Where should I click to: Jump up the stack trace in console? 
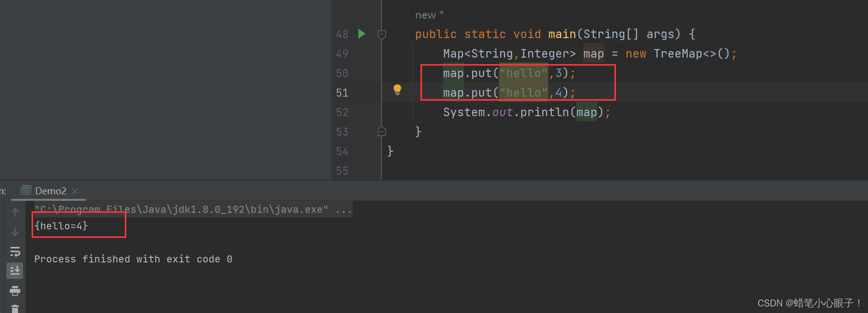pos(15,212)
